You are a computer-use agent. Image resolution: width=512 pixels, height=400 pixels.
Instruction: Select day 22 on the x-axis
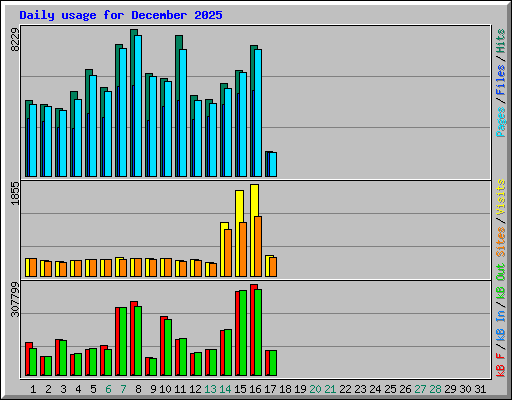(345, 389)
